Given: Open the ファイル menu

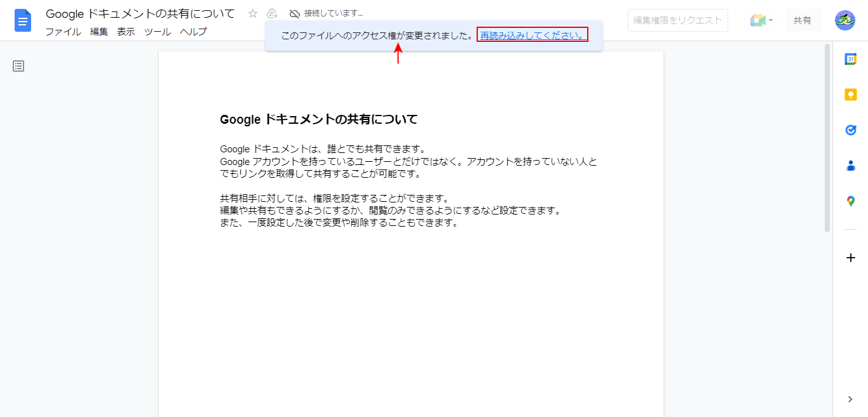Looking at the screenshot, I should (x=63, y=32).
